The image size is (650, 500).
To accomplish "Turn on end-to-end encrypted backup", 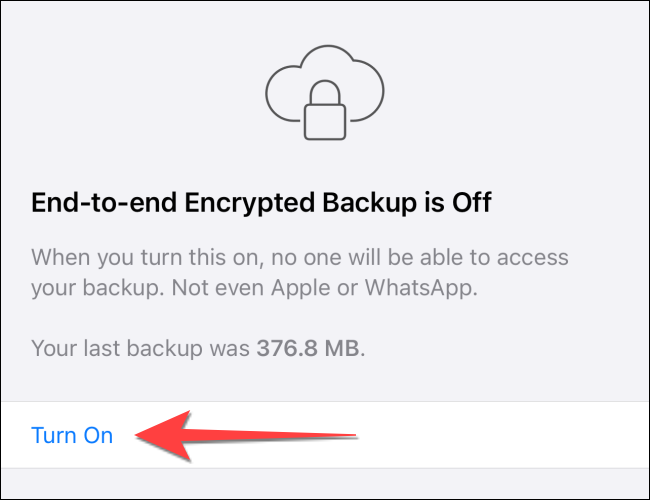I will pyautogui.click(x=72, y=436).
